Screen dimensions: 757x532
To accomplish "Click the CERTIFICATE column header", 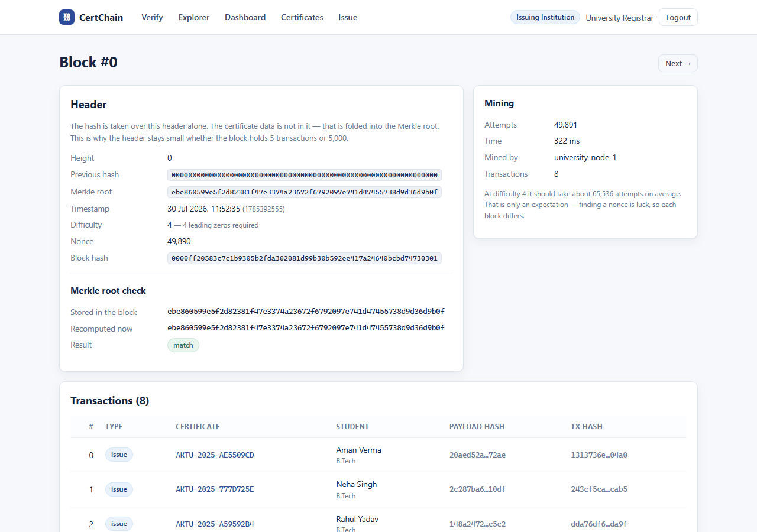I will click(198, 427).
